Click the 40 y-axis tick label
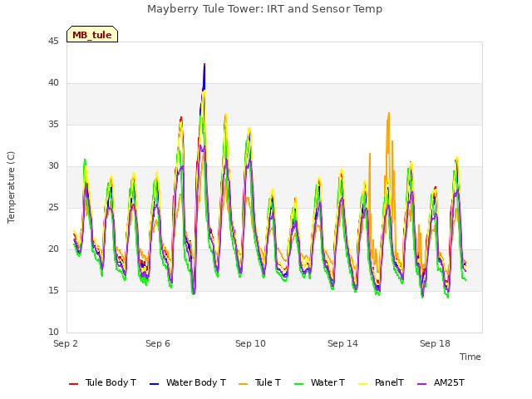 [x=53, y=83]
